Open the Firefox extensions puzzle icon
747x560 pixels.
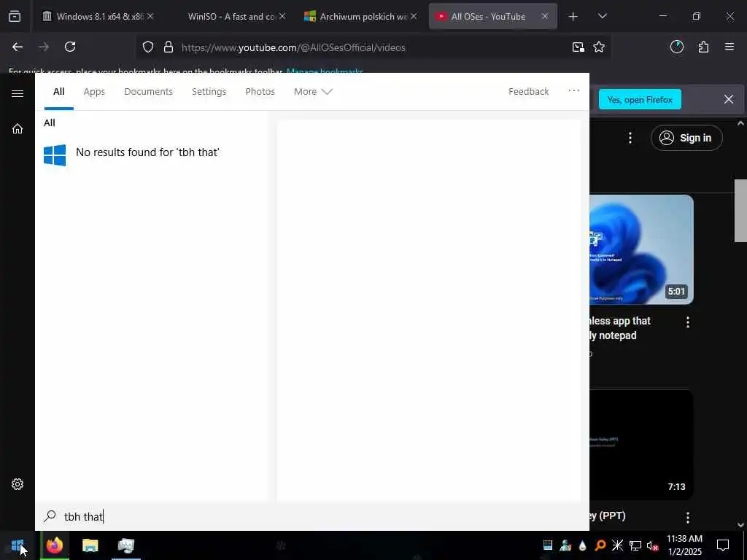pos(704,47)
